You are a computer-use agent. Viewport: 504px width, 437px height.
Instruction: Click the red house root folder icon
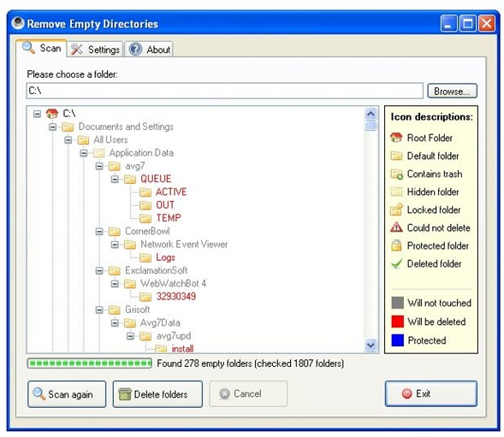pos(51,114)
